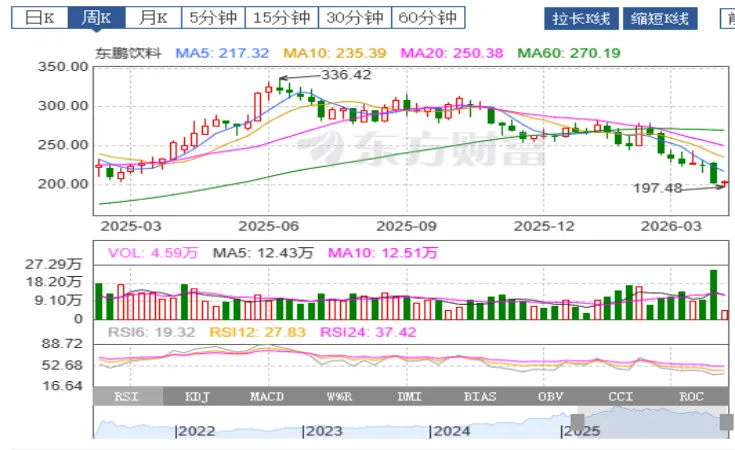Click the 东鹏饮料 stock name label
The width and height of the screenshot is (735, 450).
[x=128, y=53]
